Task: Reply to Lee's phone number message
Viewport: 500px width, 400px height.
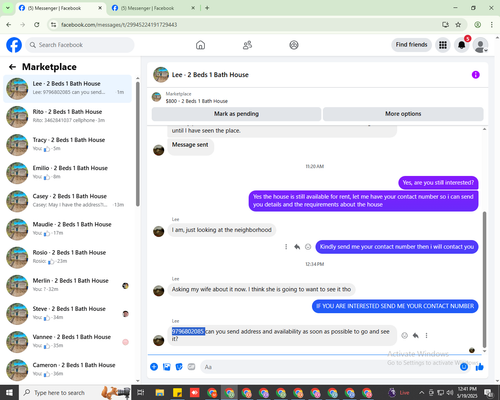Action: [x=416, y=335]
